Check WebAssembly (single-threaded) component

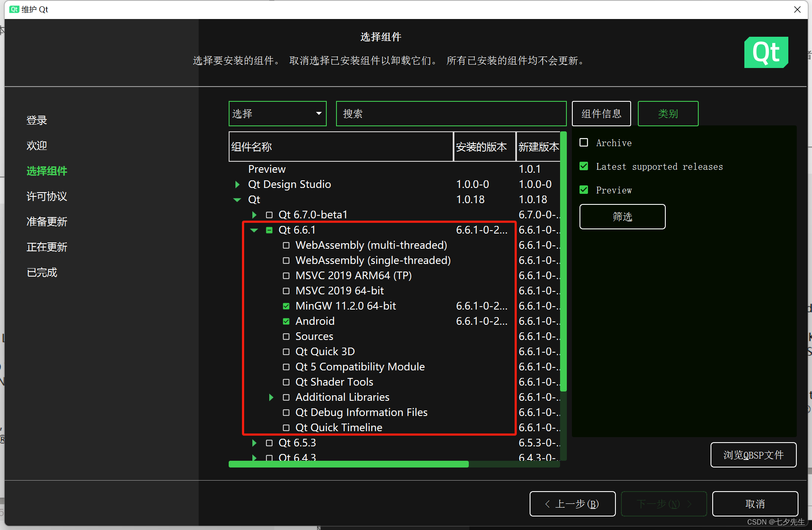click(286, 261)
